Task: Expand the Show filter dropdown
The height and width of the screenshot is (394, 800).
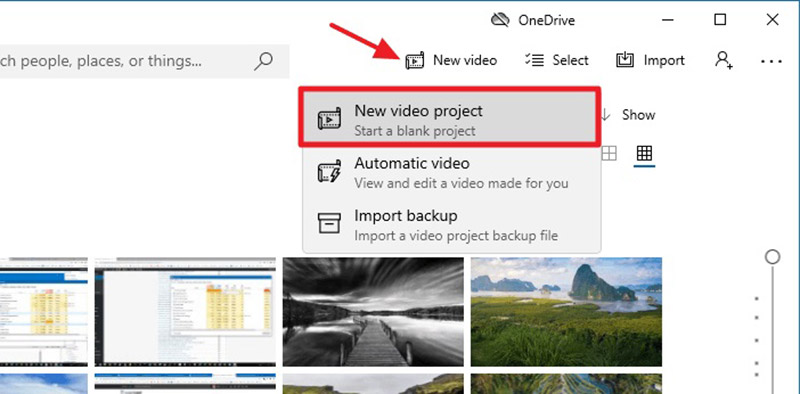Action: [x=628, y=115]
